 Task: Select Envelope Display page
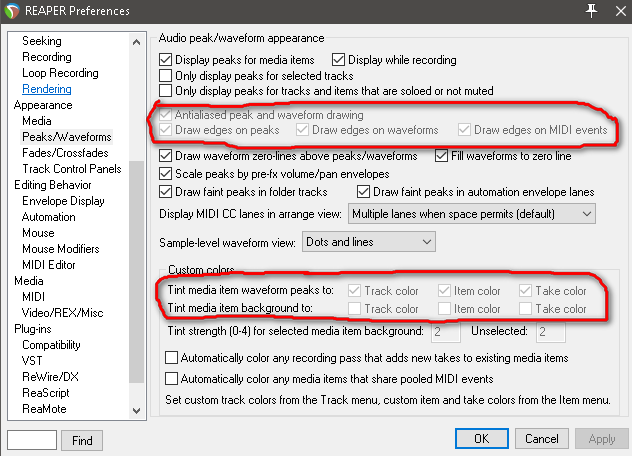[63, 201]
